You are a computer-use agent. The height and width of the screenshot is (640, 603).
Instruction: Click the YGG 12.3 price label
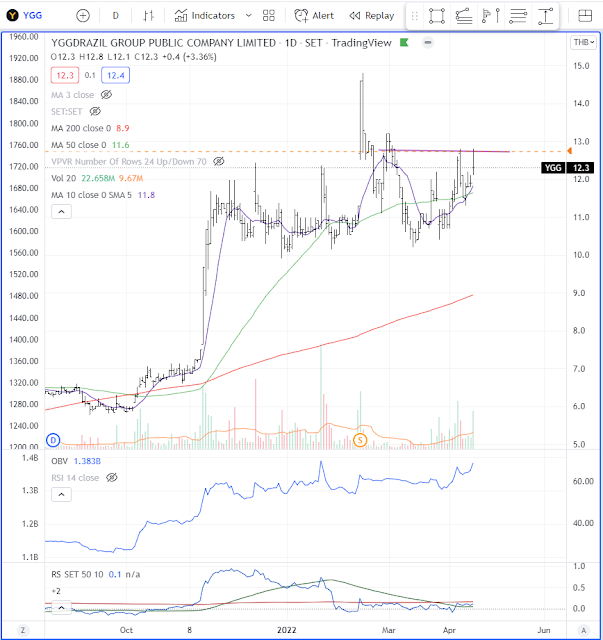tap(567, 168)
